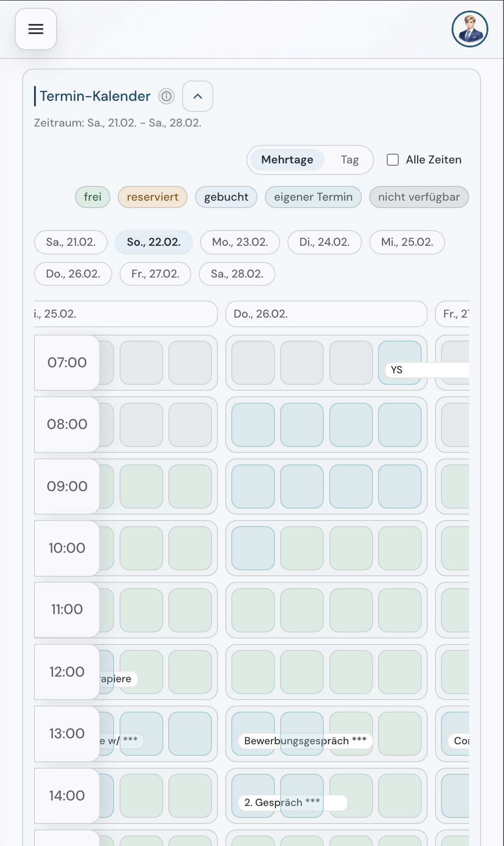This screenshot has width=504, height=846.
Task: Click the Do., 26.02. column header
Action: (326, 314)
